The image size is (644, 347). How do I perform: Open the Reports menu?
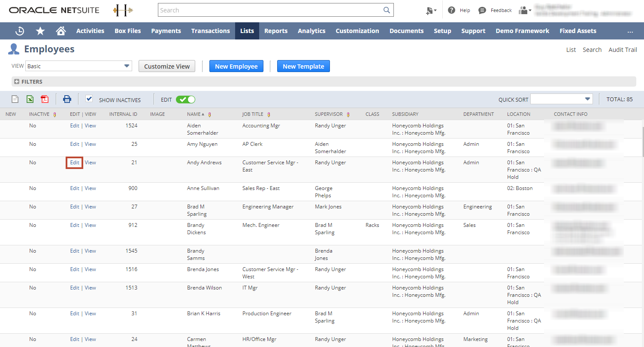click(276, 31)
